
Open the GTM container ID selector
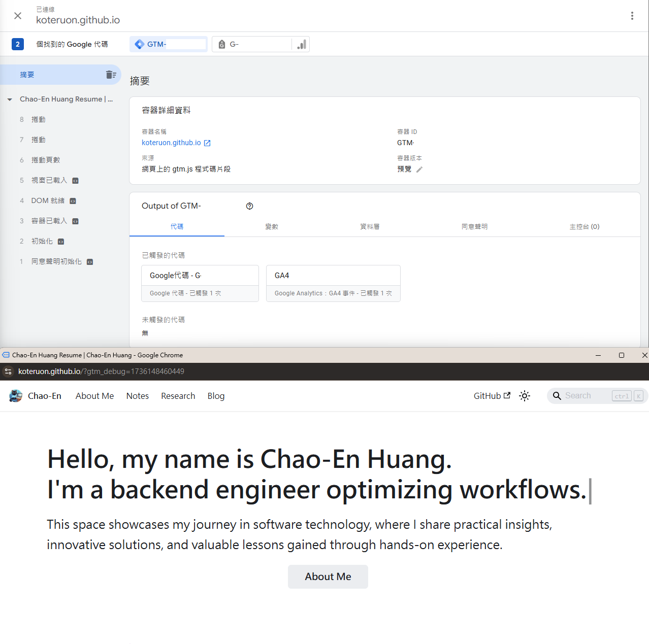168,44
